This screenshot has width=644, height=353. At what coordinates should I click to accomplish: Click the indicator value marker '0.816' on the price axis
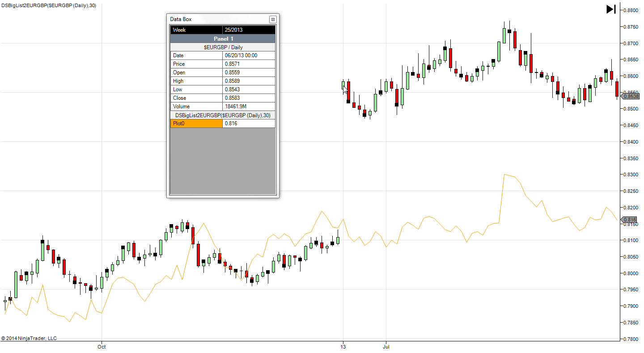point(630,220)
